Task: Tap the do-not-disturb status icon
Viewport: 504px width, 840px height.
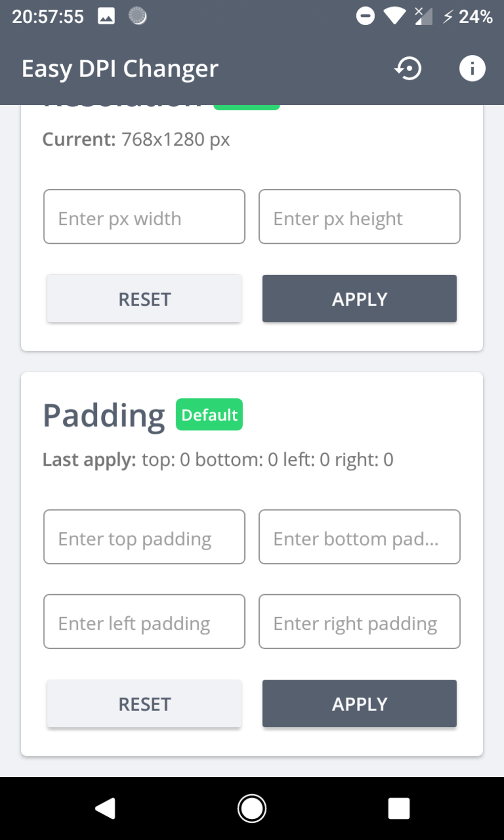Action: click(x=365, y=16)
